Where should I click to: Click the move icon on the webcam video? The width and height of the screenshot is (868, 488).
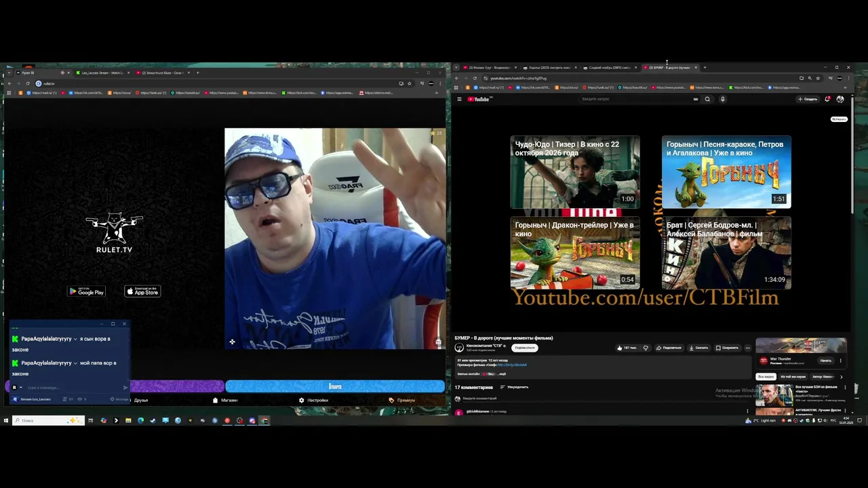(x=232, y=342)
